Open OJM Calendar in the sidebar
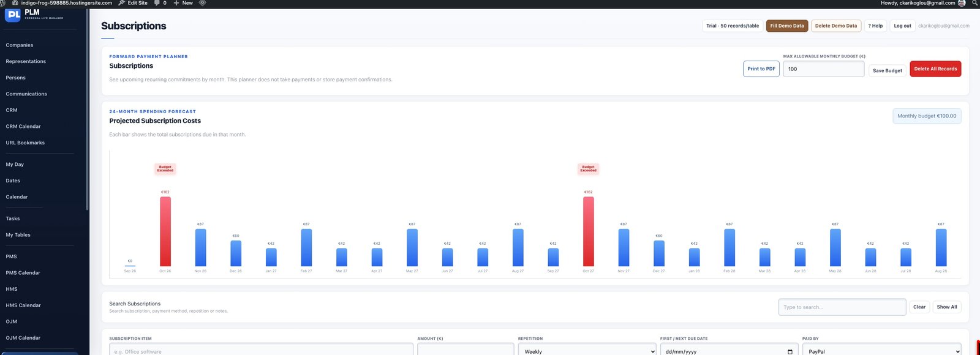This screenshot has width=980, height=355. click(x=23, y=337)
